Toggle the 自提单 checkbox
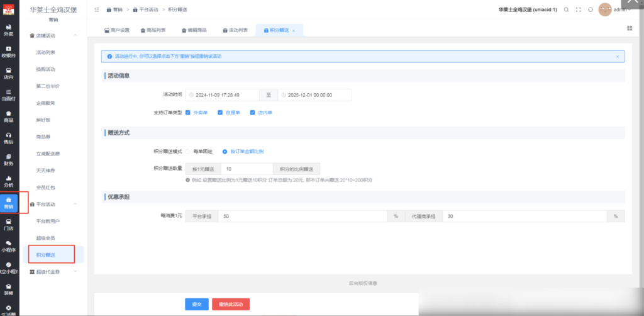The width and height of the screenshot is (644, 316). tap(220, 112)
